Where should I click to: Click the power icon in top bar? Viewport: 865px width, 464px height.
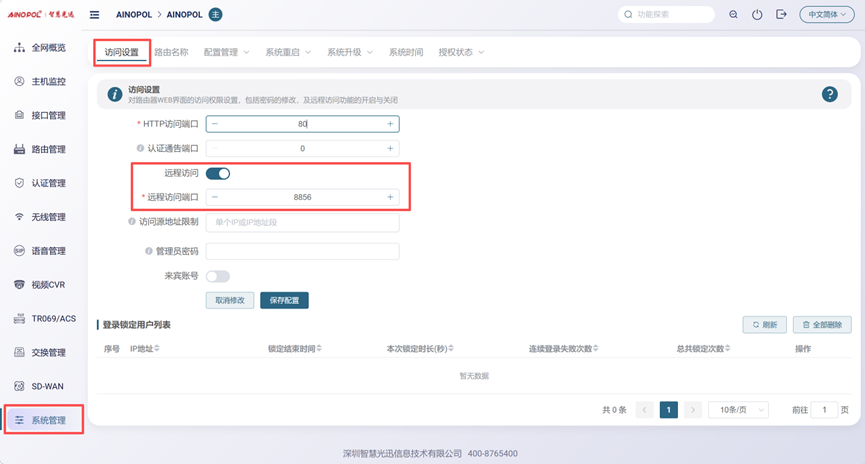click(757, 15)
